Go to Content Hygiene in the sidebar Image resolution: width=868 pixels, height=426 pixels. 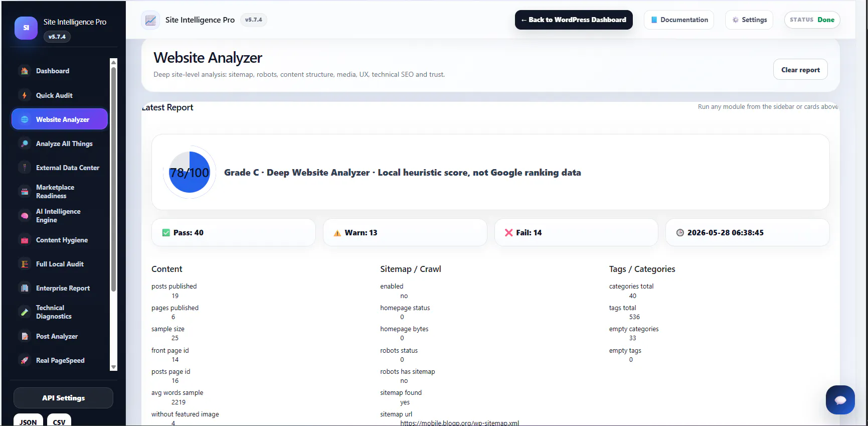pos(60,240)
